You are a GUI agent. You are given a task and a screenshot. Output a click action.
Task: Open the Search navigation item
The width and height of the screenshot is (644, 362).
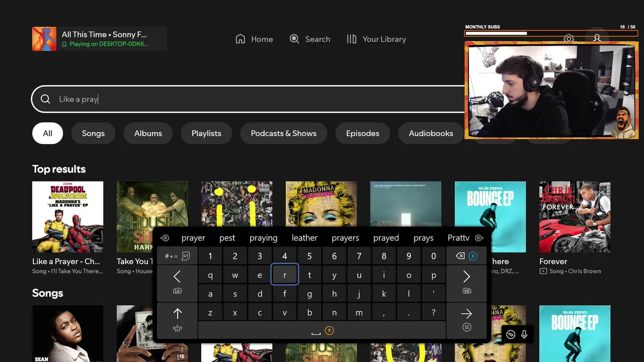pos(310,39)
